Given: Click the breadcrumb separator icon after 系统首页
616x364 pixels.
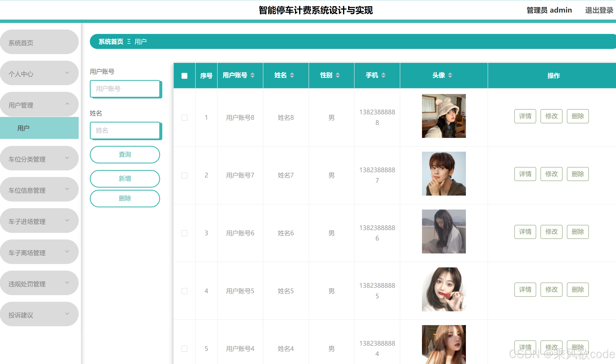Looking at the screenshot, I should point(129,42).
